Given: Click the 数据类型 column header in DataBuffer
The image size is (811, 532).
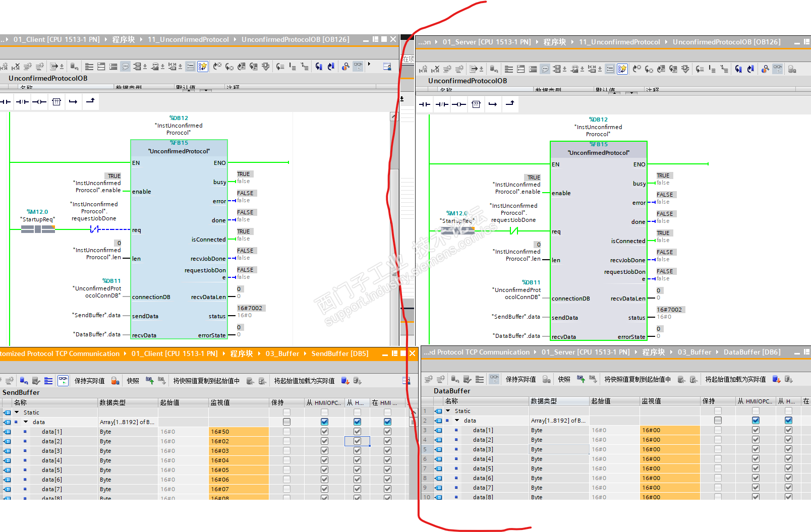Looking at the screenshot, I should pos(559,401).
